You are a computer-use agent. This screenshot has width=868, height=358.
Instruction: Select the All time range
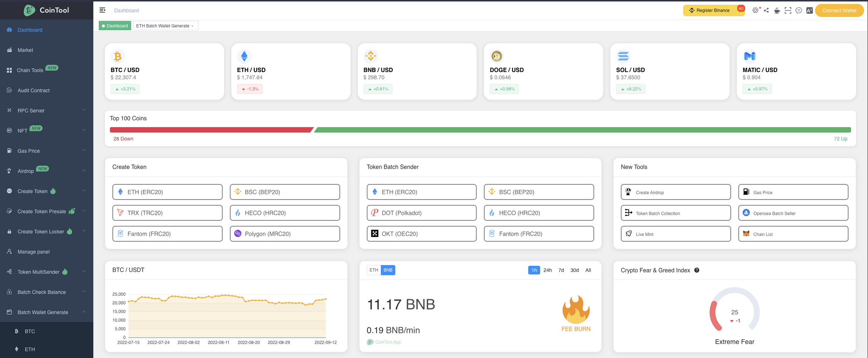point(588,270)
